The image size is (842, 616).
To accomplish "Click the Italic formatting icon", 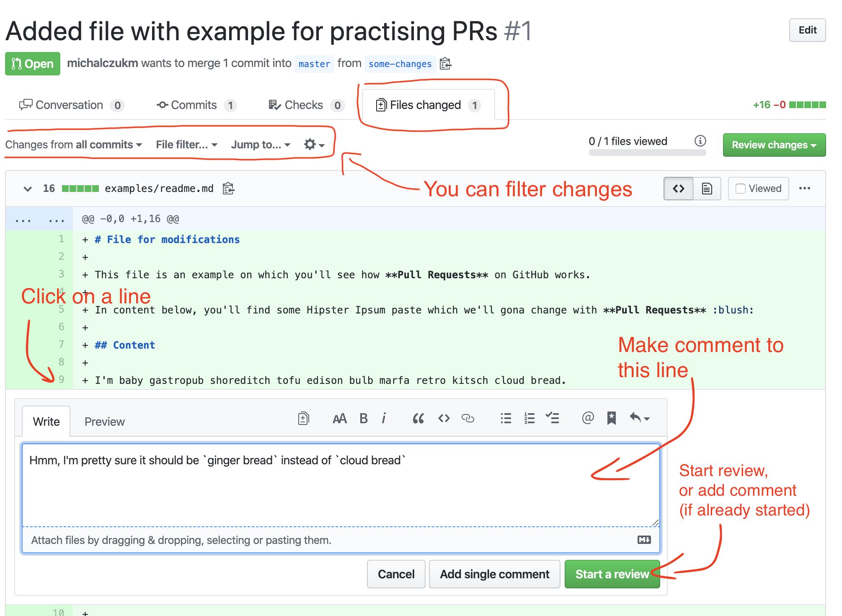I will coord(384,418).
